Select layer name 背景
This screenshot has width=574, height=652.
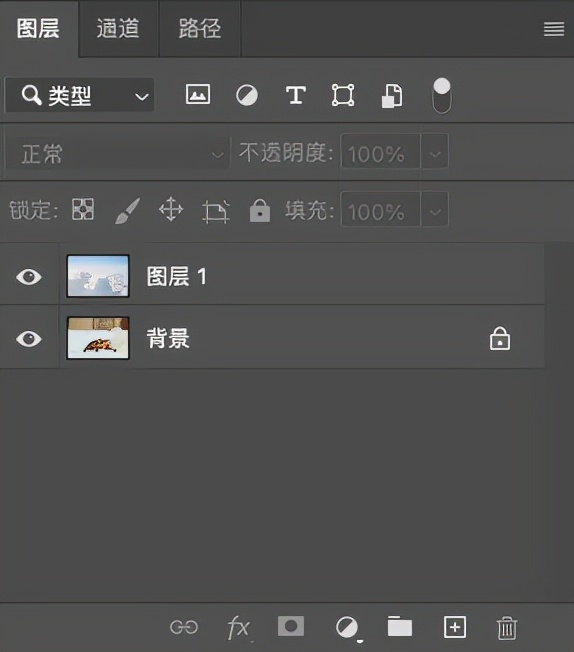coord(168,338)
